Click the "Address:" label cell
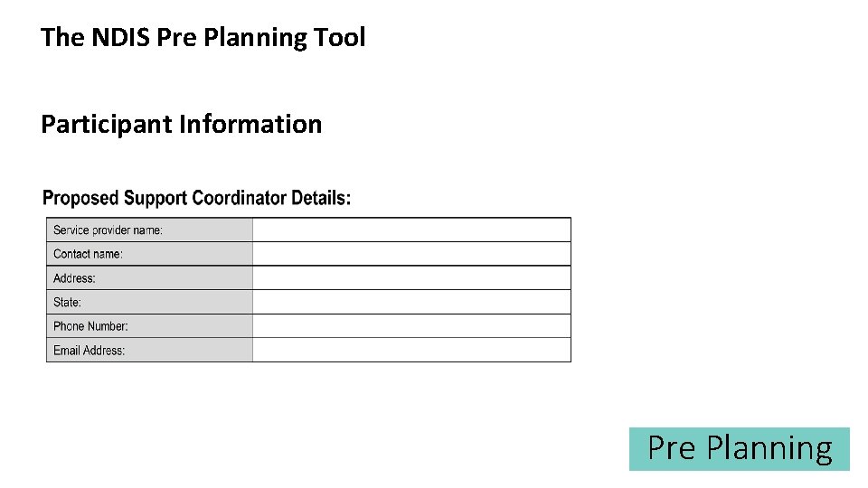This screenshot has height=488, width=868. pos(149,277)
